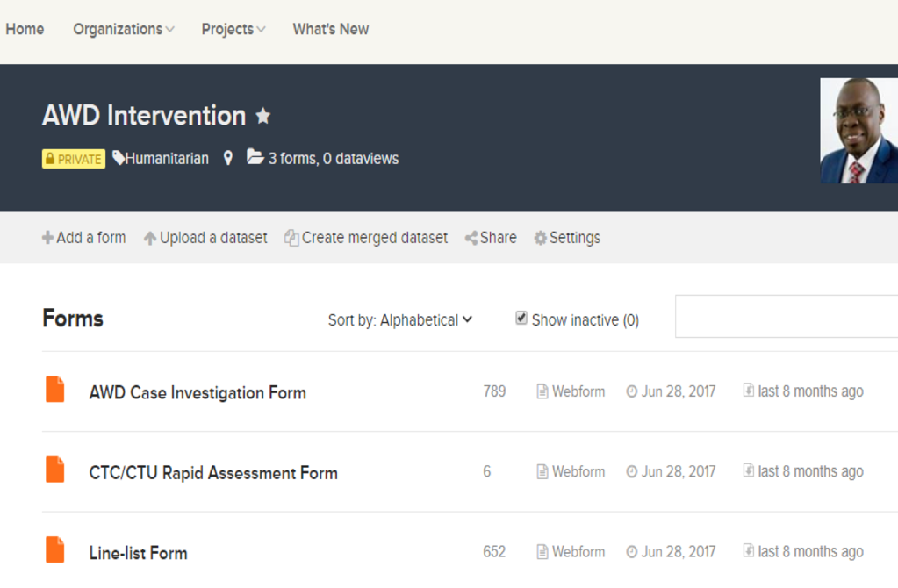Uncheck the Show inactive checkbox
Screen dimensions: 898x588
521,318
